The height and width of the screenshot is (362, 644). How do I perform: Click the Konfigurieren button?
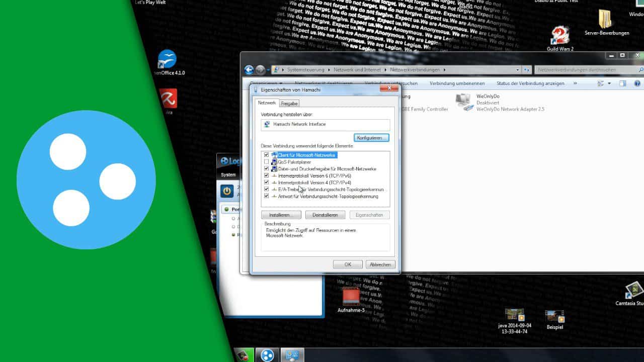coord(371,138)
